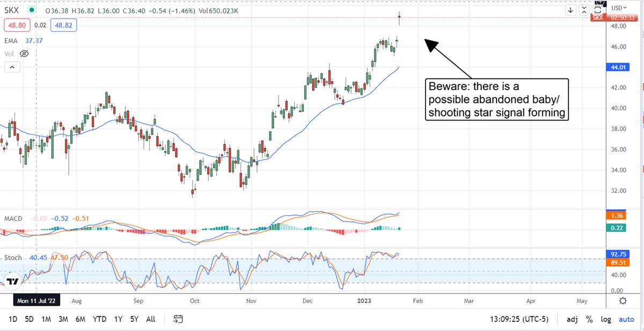Select the 5Y time range tab

[x=134, y=319]
